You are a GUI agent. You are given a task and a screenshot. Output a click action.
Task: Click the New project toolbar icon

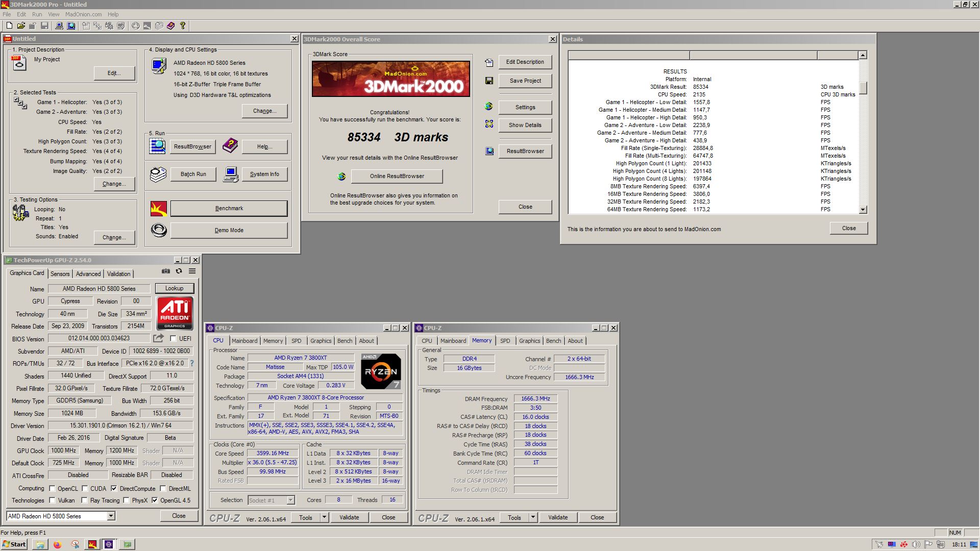click(x=9, y=26)
